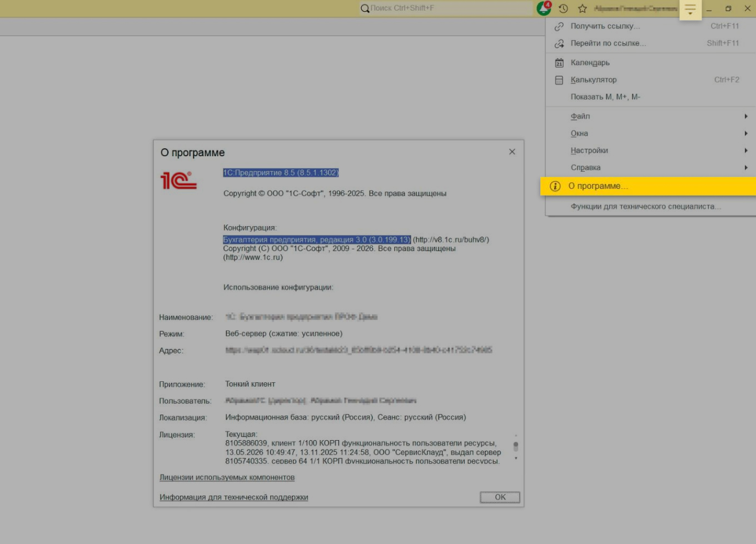Close the «О программе» dialog with X
This screenshot has width=756, height=544.
[x=512, y=152]
